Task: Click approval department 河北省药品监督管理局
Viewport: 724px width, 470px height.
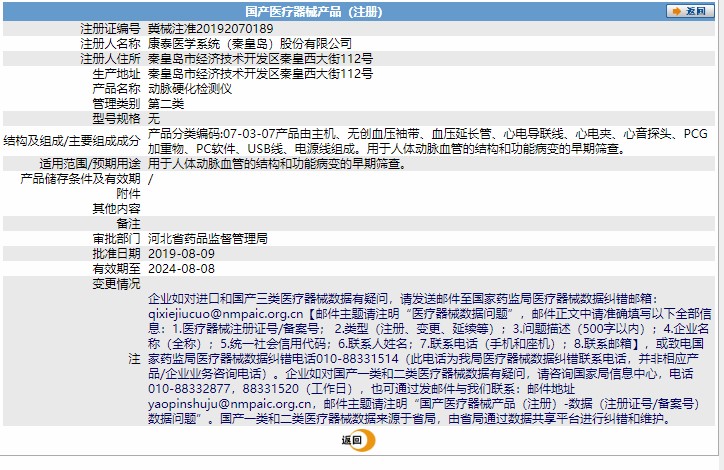Action: click(208, 239)
